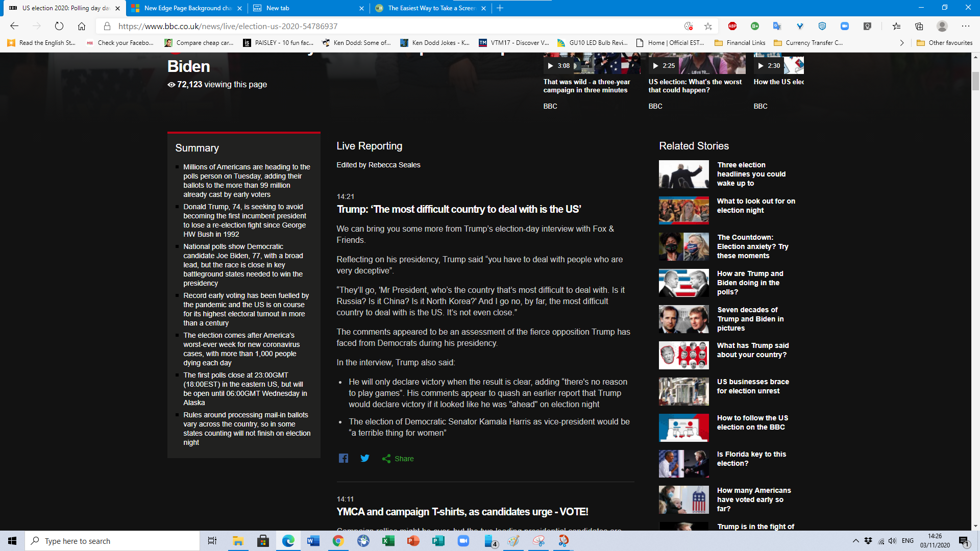The height and width of the screenshot is (551, 980).
Task: Open the Financial Links bookmark folder
Action: 740,43
